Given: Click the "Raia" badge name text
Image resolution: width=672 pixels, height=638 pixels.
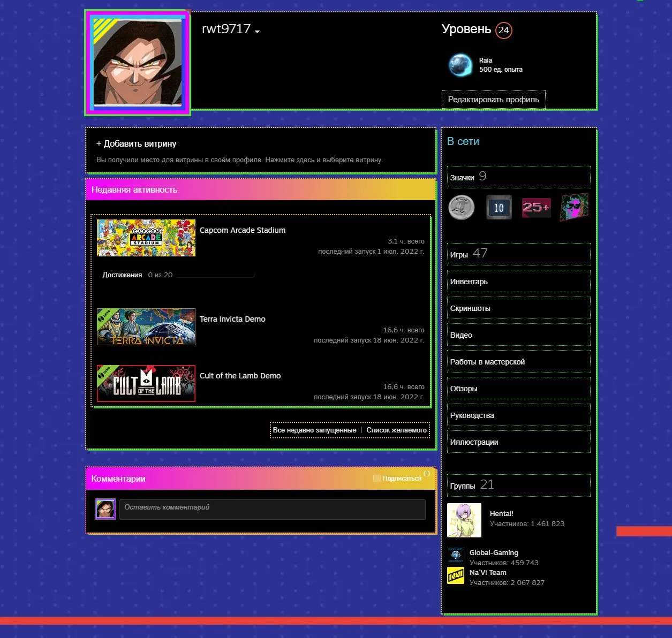Looking at the screenshot, I should coord(486,60).
